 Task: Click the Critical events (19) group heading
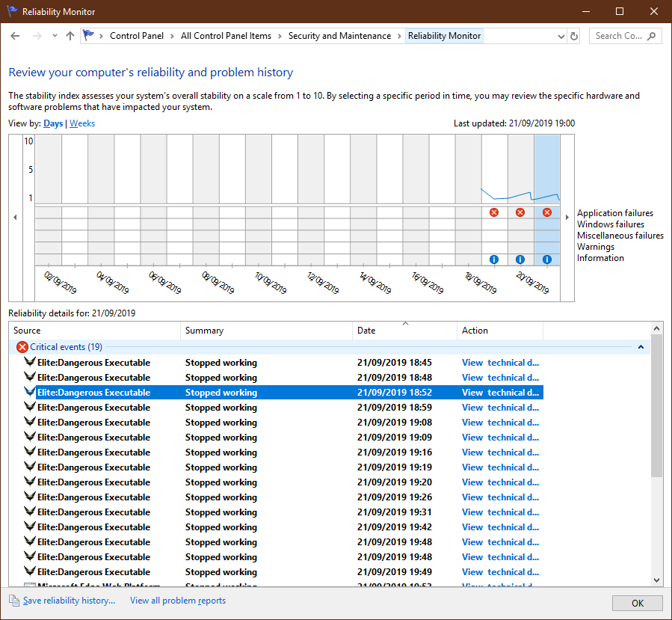click(66, 347)
